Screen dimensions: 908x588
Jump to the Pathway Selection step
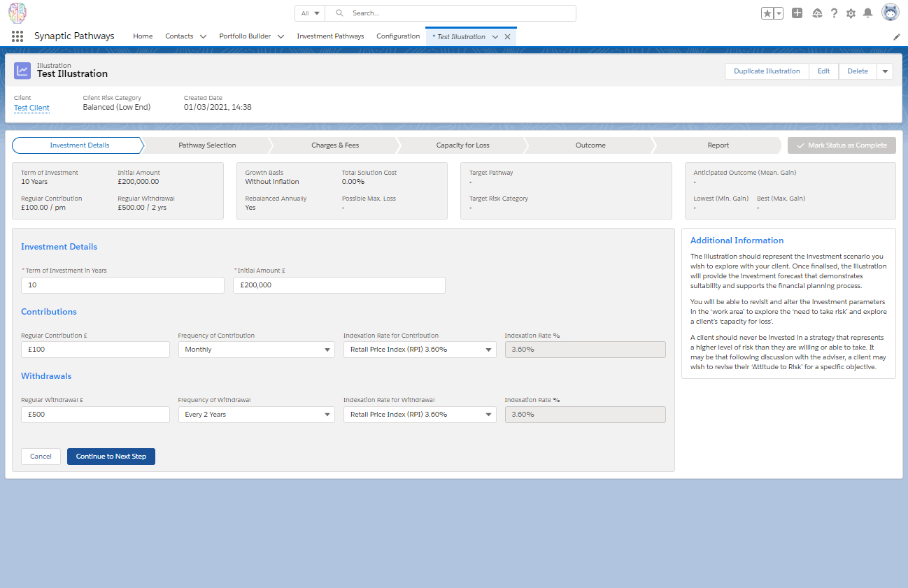[x=207, y=145]
